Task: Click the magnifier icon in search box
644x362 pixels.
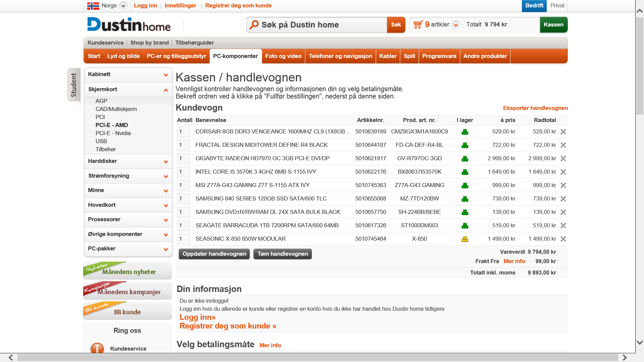Action: [254, 24]
